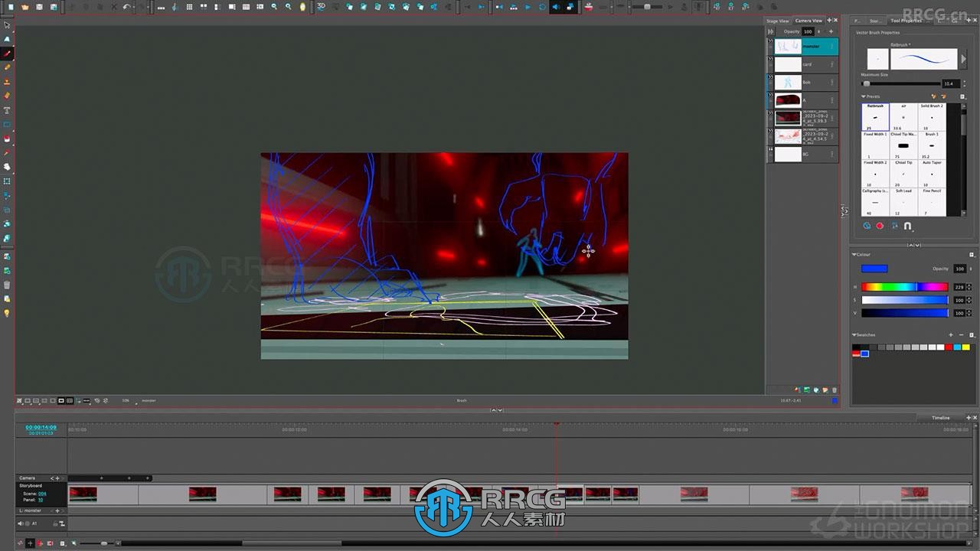Switch to the Camera View tab
Viewport: 980px width, 551px height.
point(808,21)
